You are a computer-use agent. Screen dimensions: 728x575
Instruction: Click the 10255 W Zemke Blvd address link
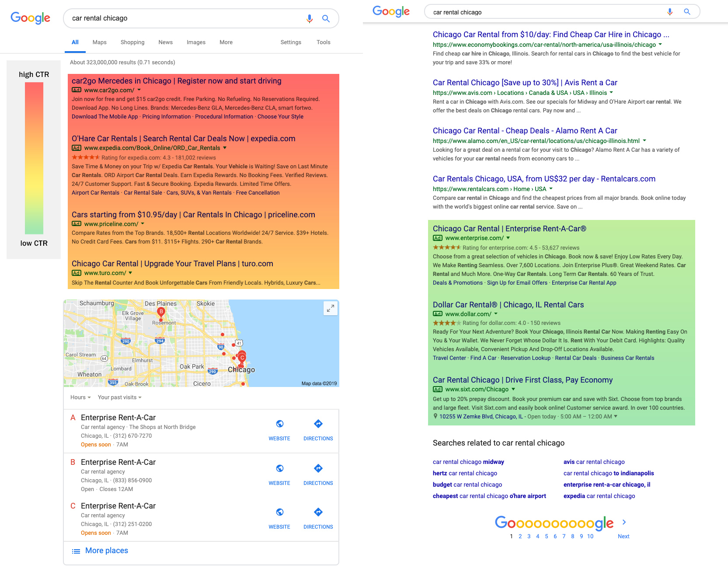pyautogui.click(x=481, y=417)
